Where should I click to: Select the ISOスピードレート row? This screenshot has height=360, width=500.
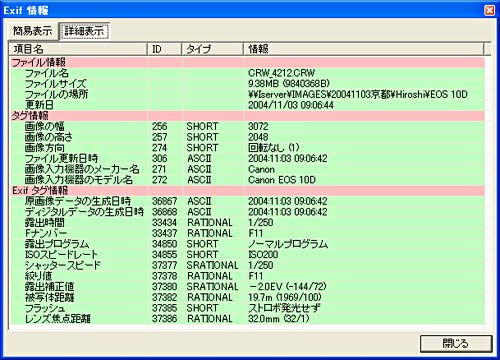pyautogui.click(x=247, y=254)
